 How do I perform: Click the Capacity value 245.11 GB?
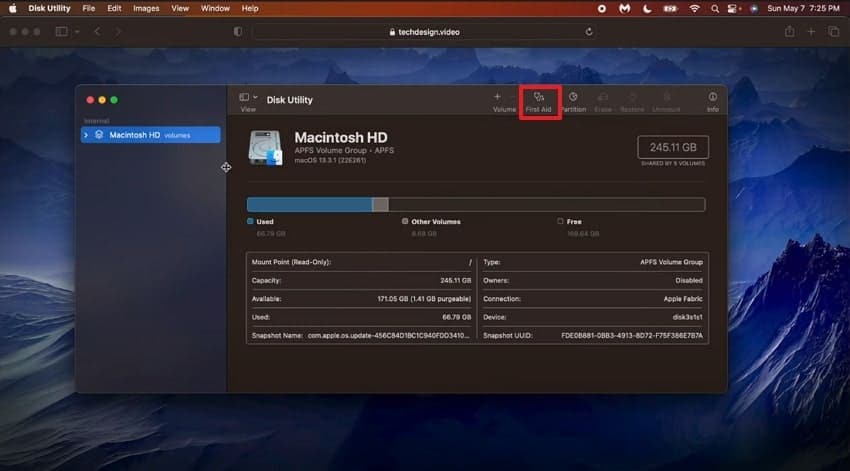coord(455,281)
